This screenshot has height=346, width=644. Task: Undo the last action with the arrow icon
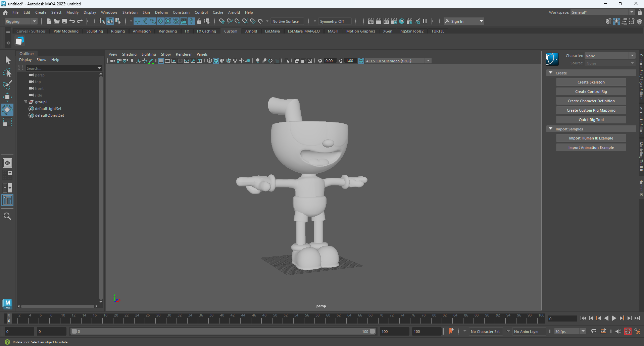72,21
